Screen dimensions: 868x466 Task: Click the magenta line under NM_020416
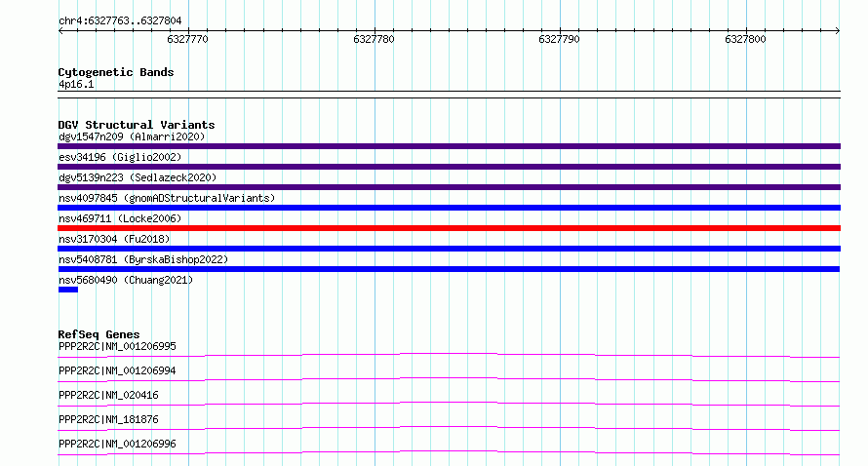click(x=449, y=404)
